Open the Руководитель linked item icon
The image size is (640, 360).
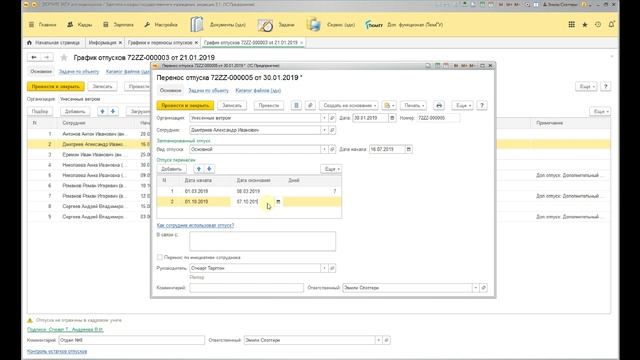(332, 268)
